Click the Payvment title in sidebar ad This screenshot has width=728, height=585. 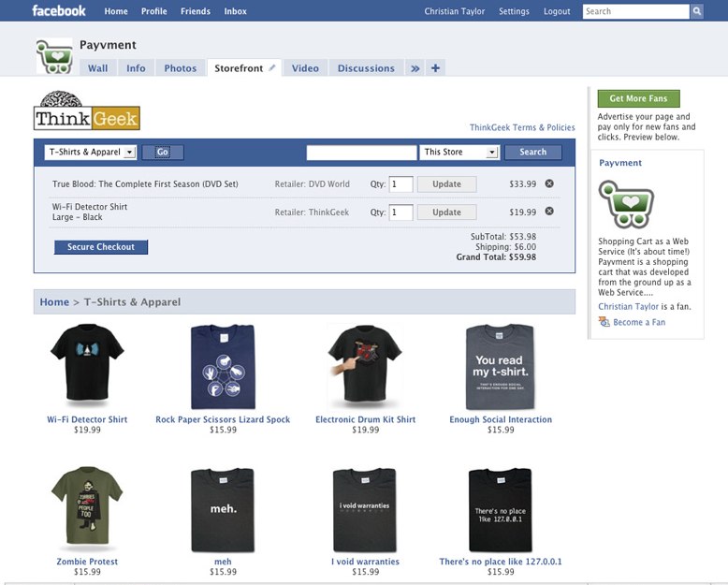620,163
